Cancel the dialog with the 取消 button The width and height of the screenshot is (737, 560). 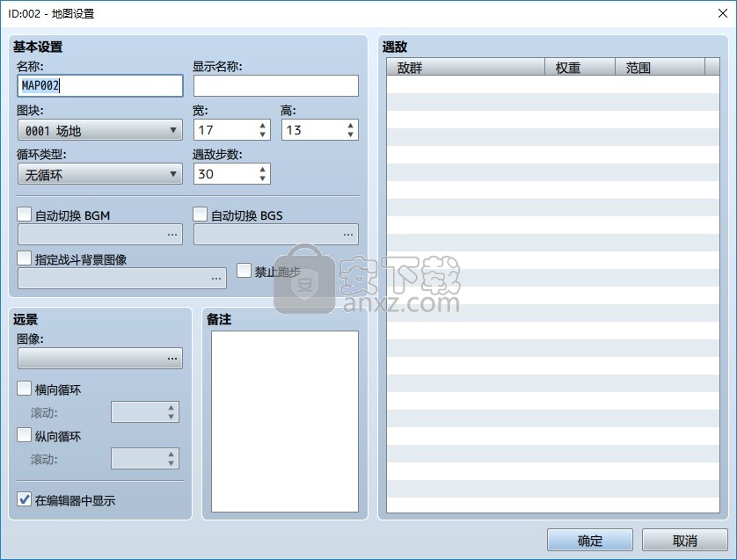point(685,541)
